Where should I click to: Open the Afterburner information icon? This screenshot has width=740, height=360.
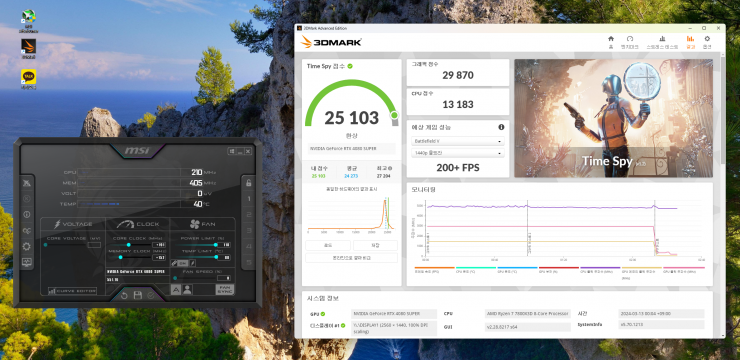pyautogui.click(x=27, y=214)
